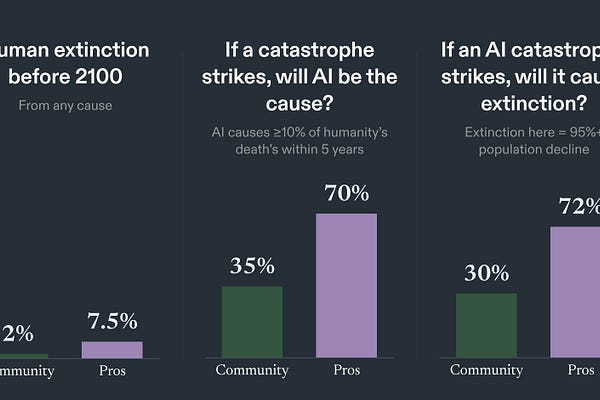Click the 35% value label

point(252,266)
